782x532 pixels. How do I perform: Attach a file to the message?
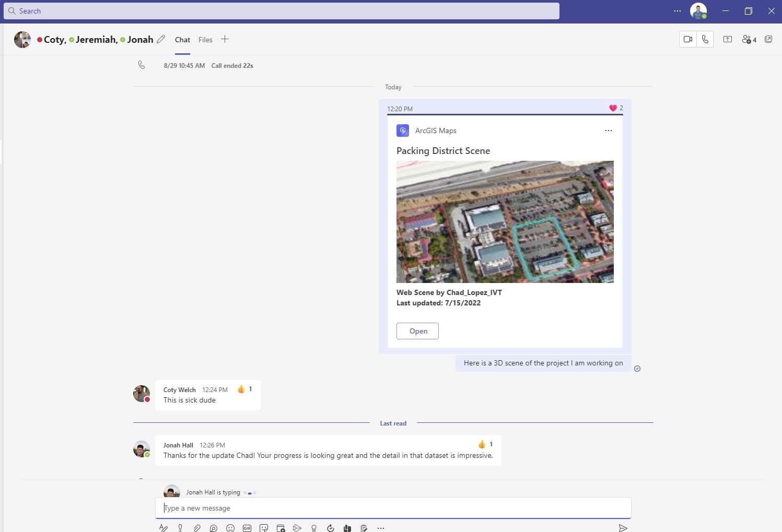197,528
